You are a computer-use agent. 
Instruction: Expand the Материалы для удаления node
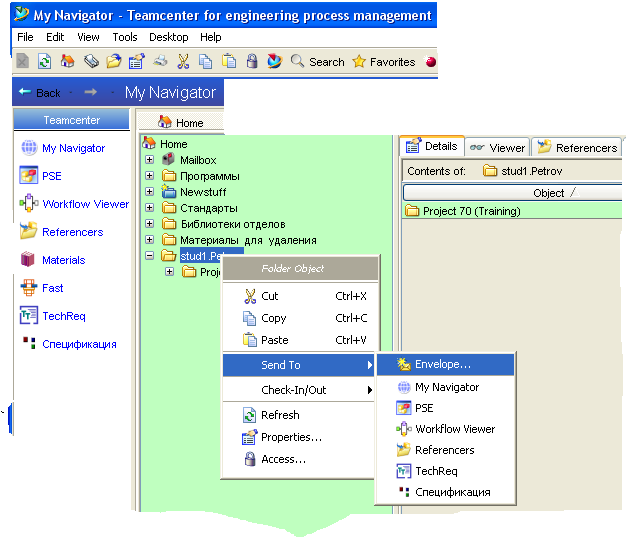pyautogui.click(x=149, y=240)
